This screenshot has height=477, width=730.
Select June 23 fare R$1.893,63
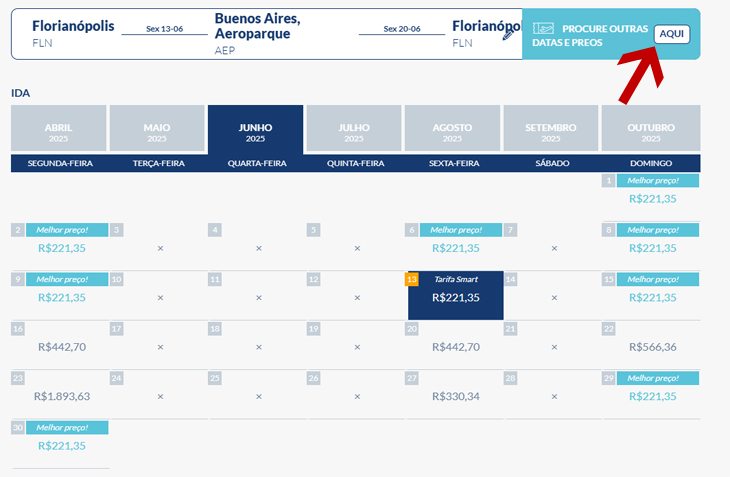(x=62, y=396)
